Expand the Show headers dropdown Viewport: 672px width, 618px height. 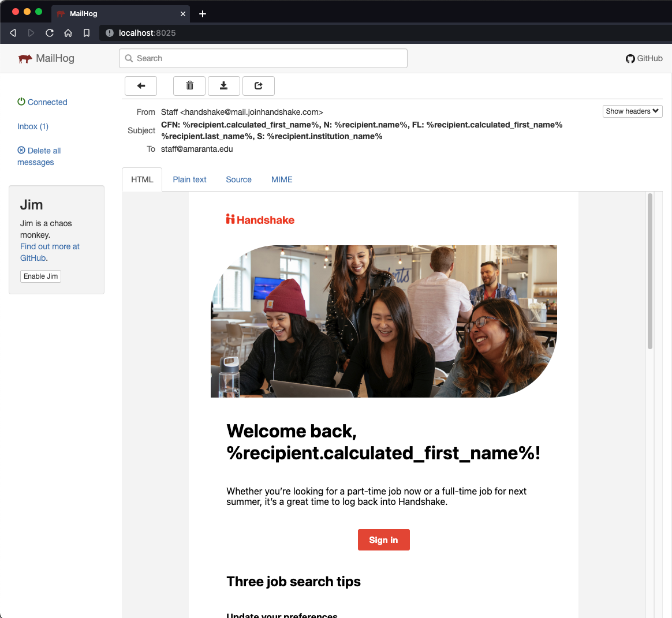632,111
